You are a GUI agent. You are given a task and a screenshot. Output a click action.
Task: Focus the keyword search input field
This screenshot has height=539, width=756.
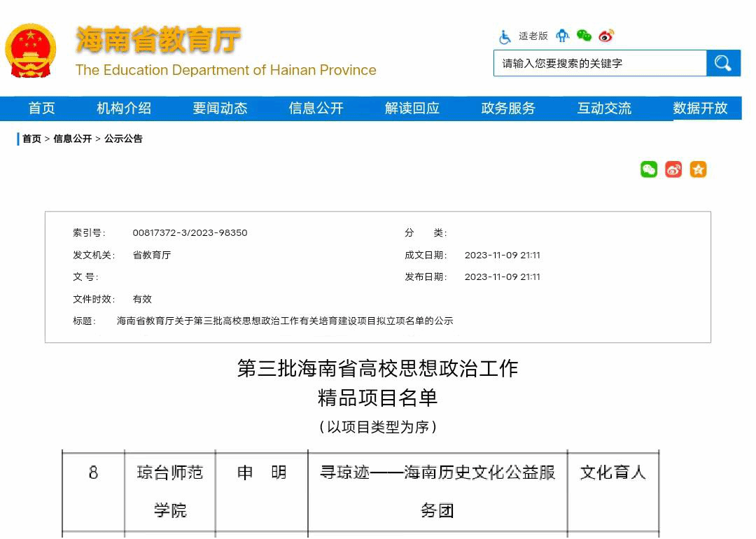click(600, 63)
